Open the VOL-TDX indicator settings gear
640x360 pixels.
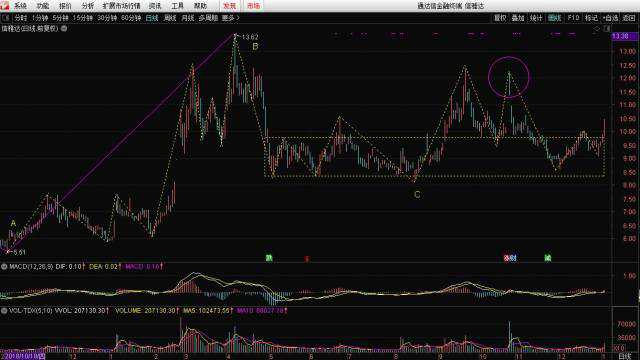pos(4,311)
